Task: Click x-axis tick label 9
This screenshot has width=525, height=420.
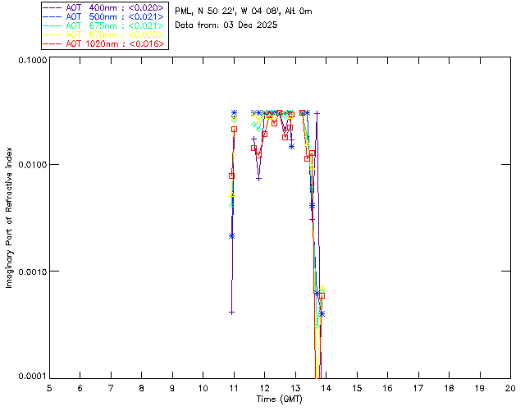Action: [x=172, y=388]
